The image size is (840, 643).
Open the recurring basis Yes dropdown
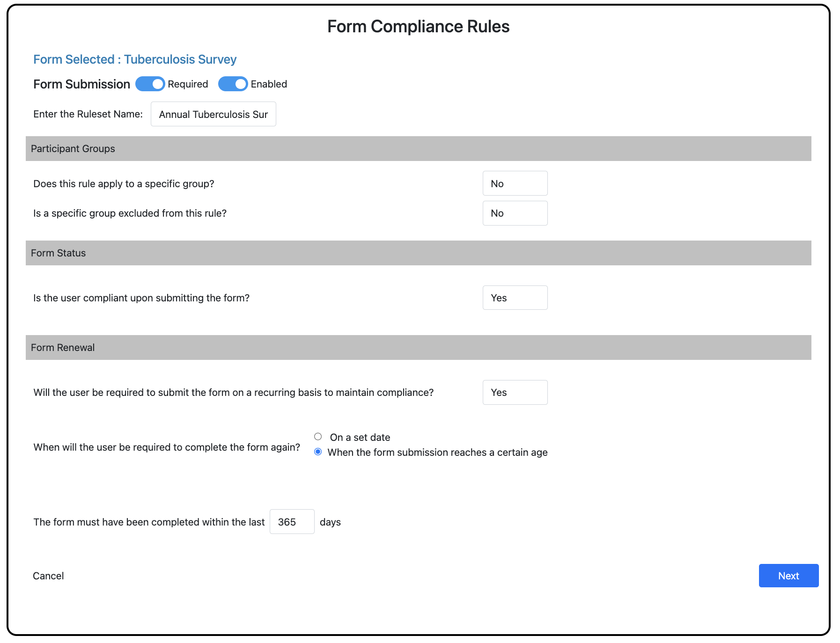coord(515,392)
